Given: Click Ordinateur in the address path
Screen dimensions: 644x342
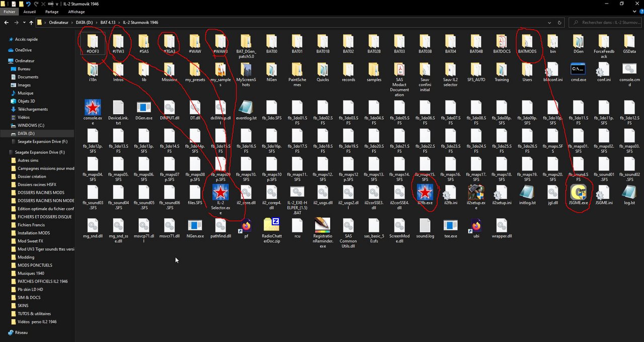Looking at the screenshot, I should point(58,23).
